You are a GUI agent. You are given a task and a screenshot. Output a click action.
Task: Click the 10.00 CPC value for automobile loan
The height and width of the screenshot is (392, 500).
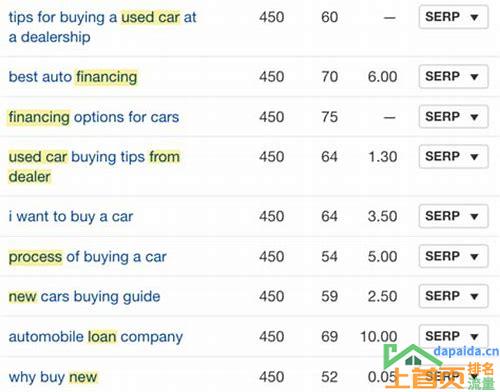379,337
